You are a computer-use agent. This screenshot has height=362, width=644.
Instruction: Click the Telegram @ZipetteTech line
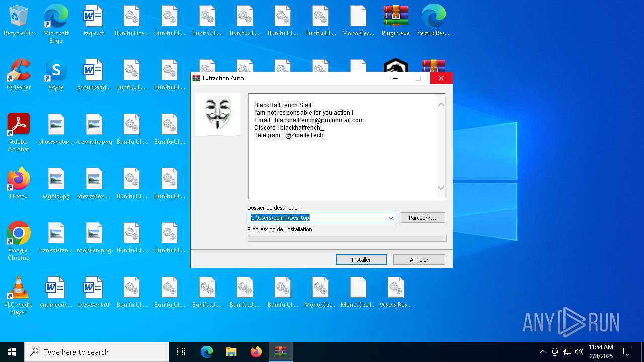[289, 135]
